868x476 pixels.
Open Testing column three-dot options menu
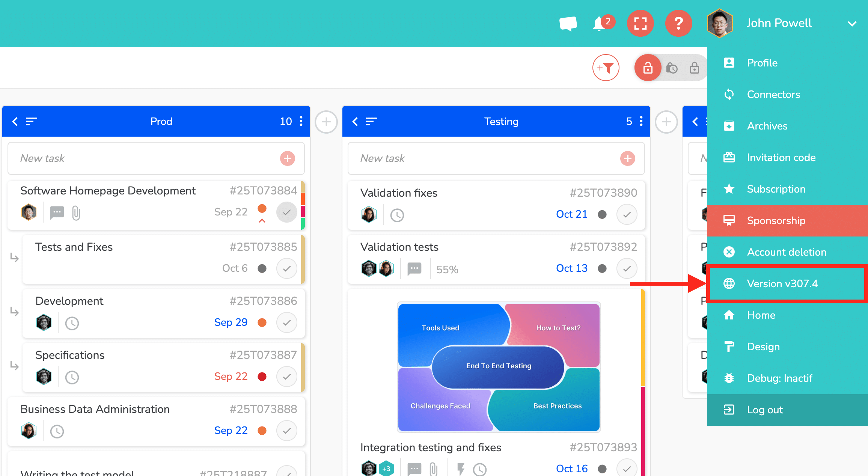click(x=641, y=121)
